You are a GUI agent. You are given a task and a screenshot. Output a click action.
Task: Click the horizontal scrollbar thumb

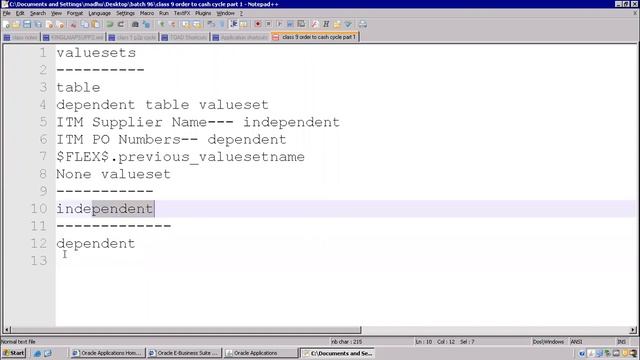coord(186,330)
